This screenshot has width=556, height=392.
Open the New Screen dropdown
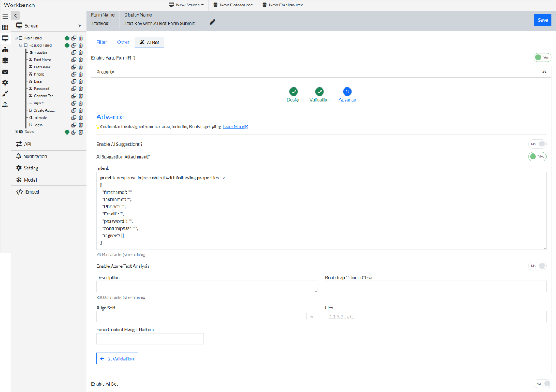(x=186, y=4)
